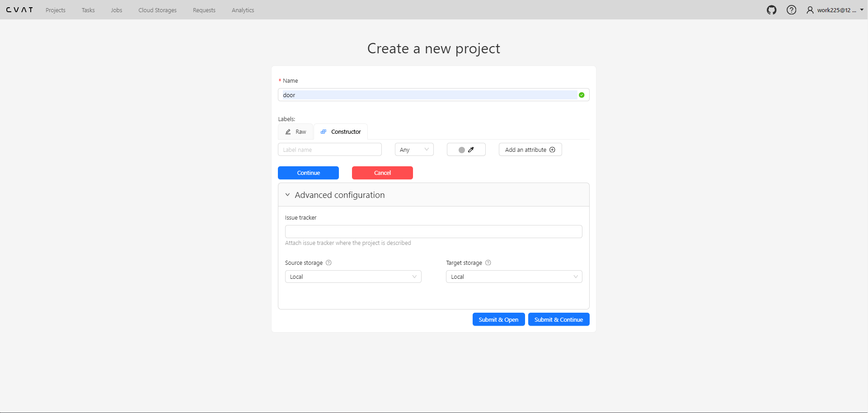Image resolution: width=868 pixels, height=413 pixels.
Task: Open the user account menu arrow
Action: coord(862,10)
